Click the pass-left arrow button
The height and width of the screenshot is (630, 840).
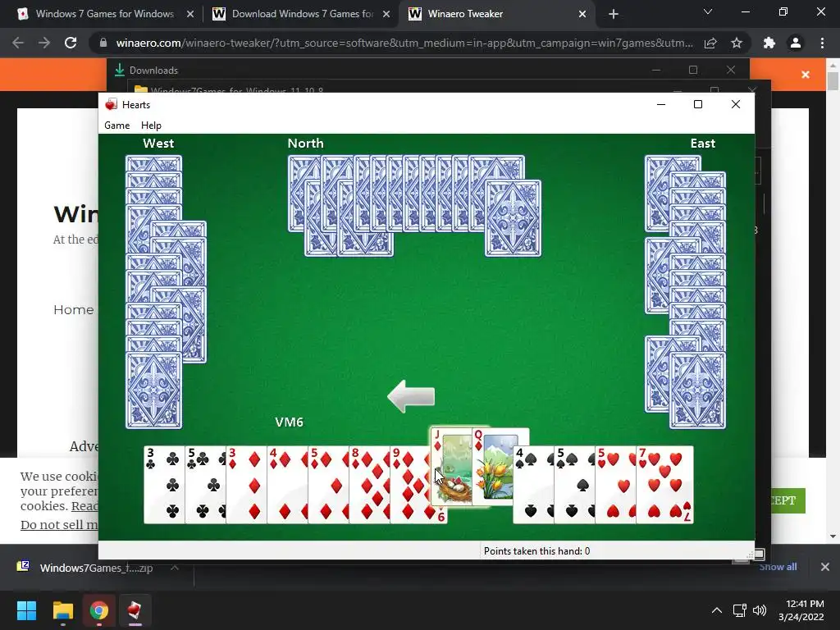411,396
